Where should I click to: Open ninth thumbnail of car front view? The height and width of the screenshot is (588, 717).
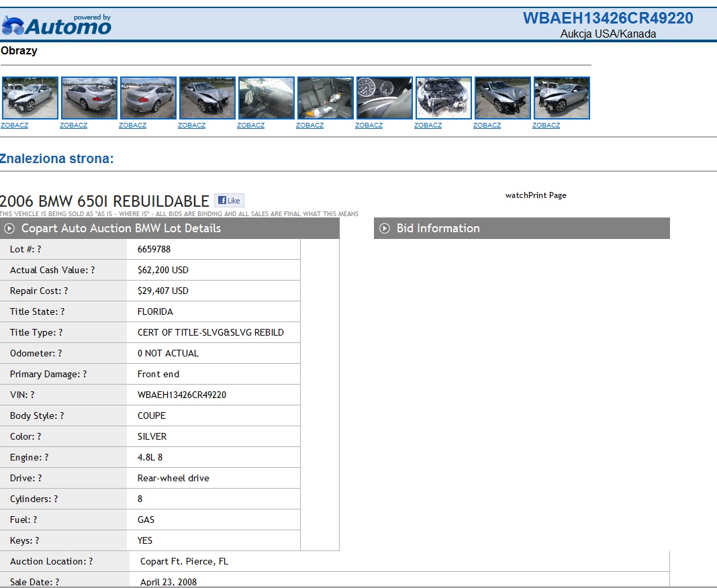[503, 98]
